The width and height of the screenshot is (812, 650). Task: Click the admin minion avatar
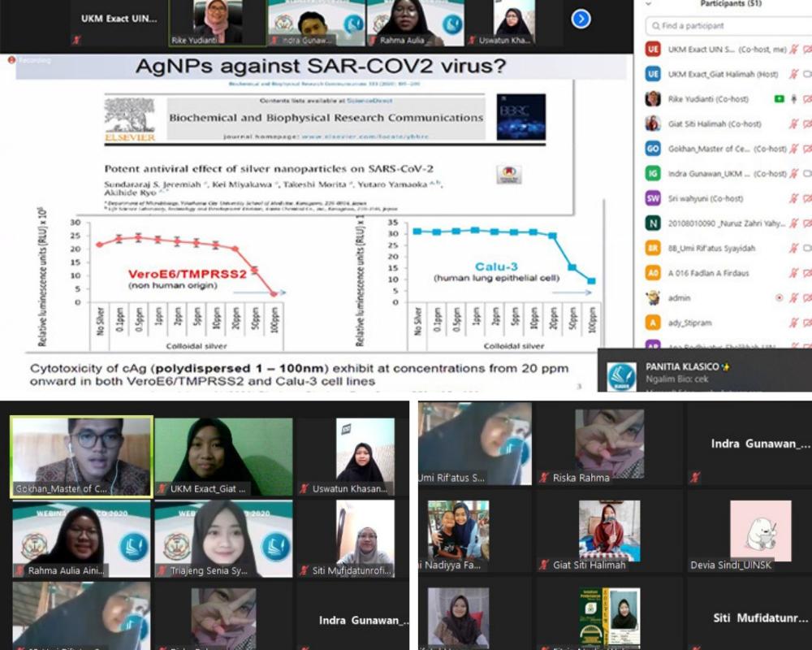[x=653, y=298]
